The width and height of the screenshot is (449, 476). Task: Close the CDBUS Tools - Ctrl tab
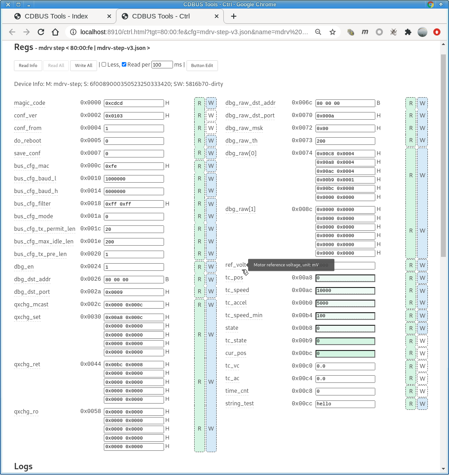(217, 16)
